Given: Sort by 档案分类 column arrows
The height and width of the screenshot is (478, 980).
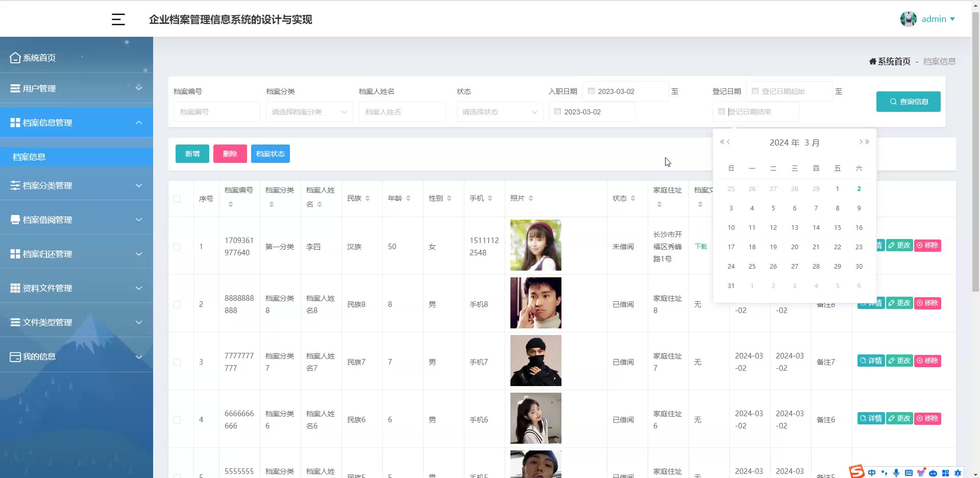Looking at the screenshot, I should pyautogui.click(x=272, y=204).
